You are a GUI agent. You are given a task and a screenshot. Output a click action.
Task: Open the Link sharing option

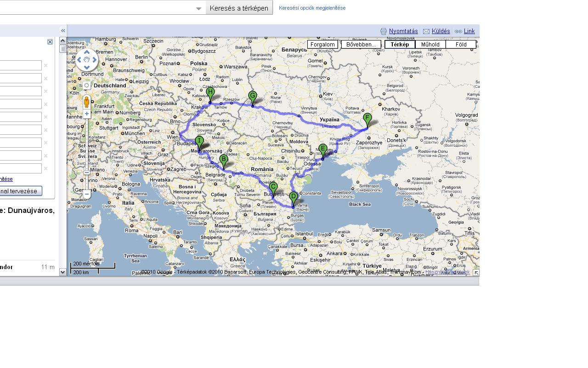469,31
